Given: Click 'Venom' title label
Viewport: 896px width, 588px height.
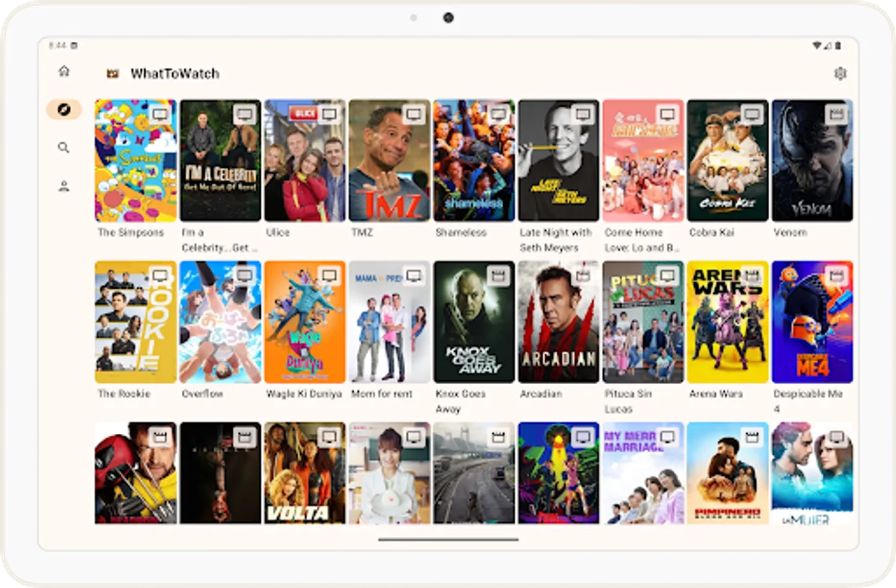Looking at the screenshot, I should click(x=790, y=233).
